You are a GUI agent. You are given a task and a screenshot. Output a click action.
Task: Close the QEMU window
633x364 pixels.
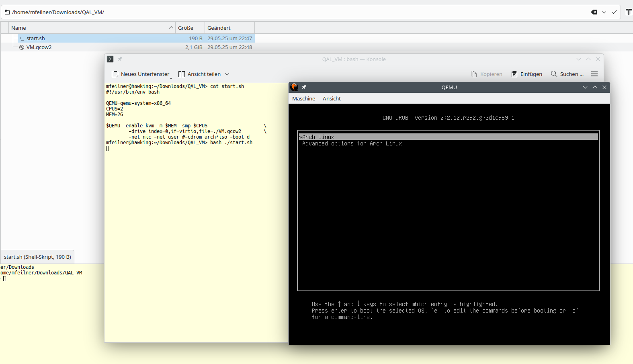(x=604, y=87)
